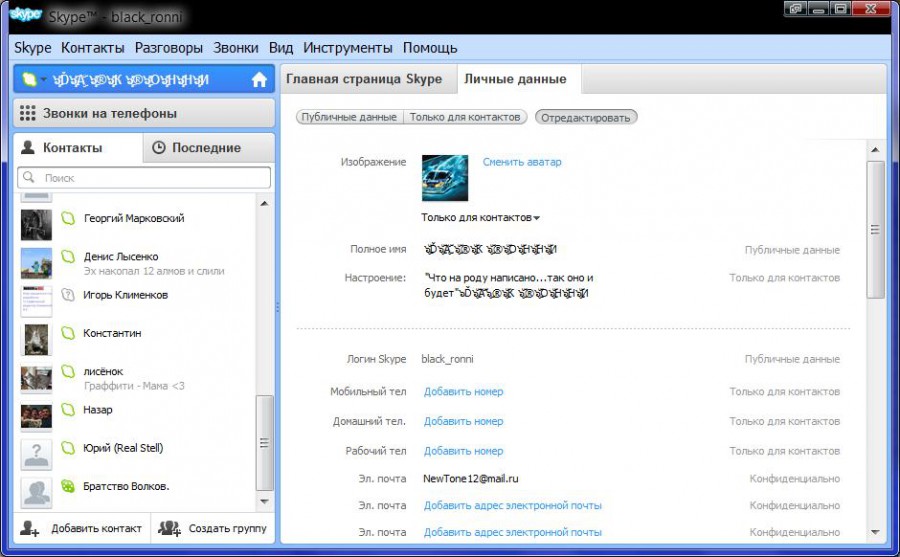
Task: Add second email address link
Action: (x=513, y=505)
